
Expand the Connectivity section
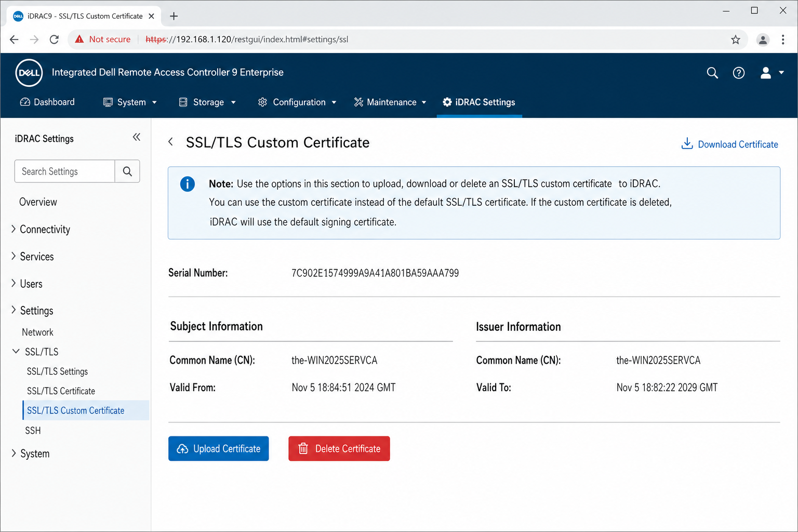point(41,230)
